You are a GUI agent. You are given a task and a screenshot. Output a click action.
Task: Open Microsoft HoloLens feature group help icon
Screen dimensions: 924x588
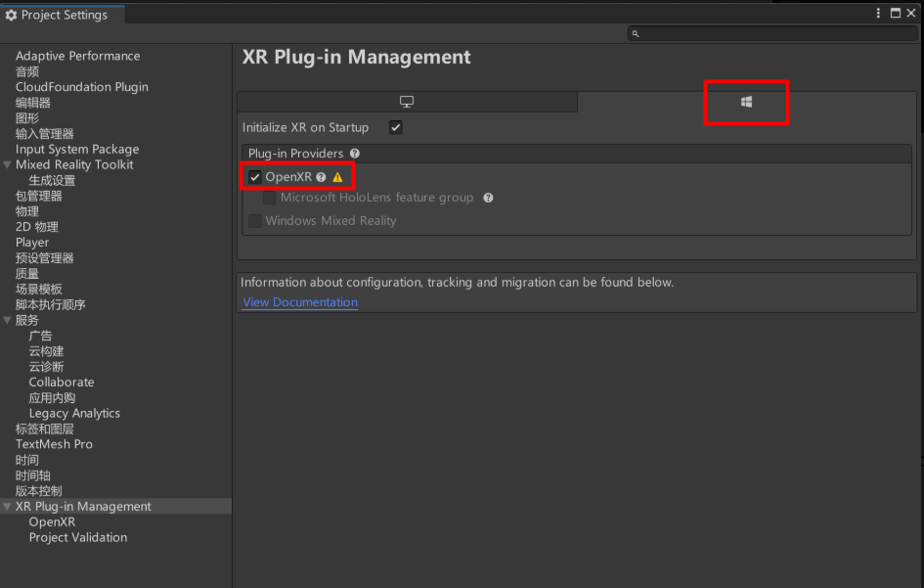tap(488, 198)
